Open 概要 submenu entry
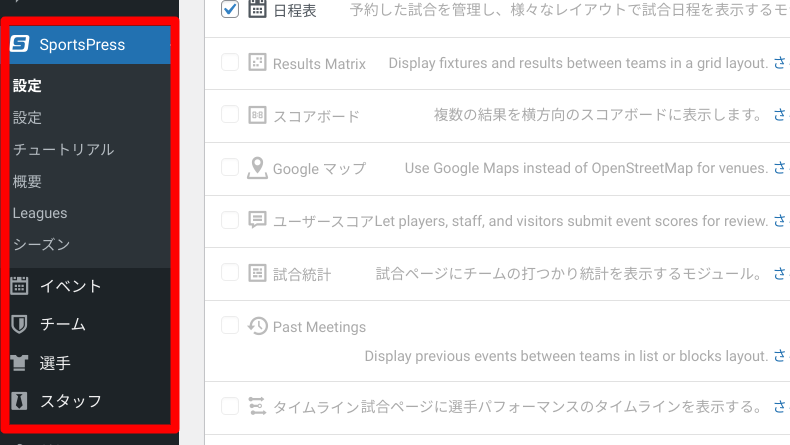 point(27,181)
